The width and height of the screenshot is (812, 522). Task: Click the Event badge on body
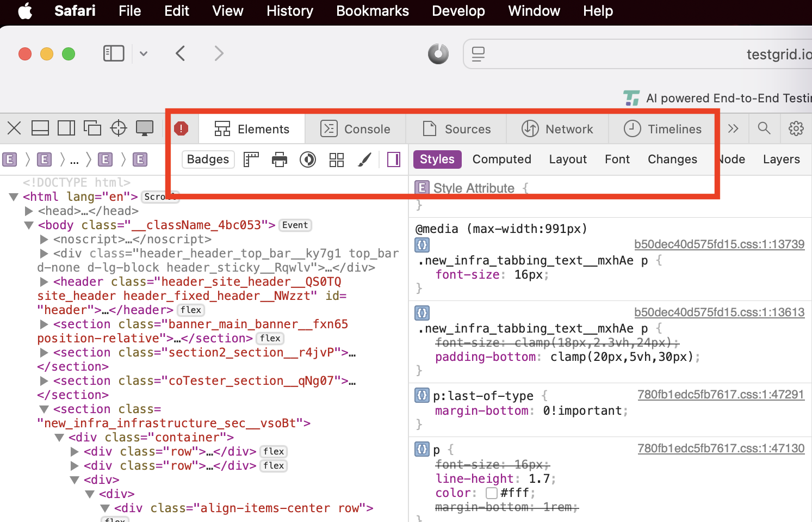point(295,225)
